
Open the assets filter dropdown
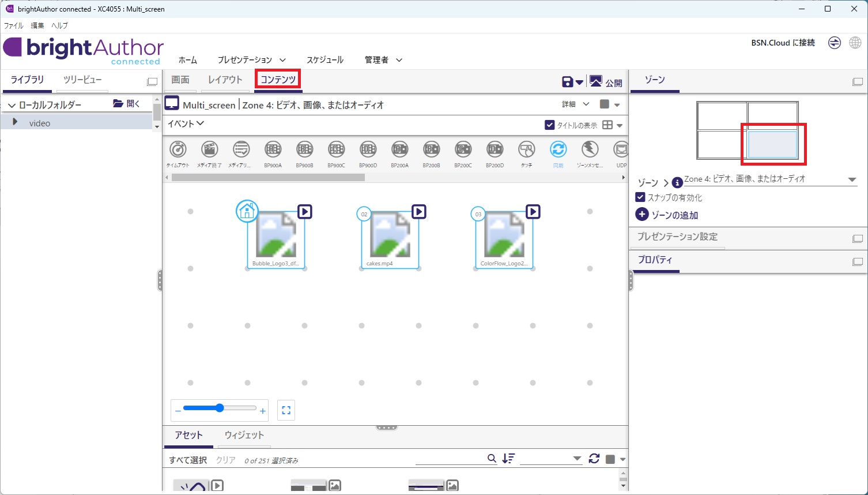577,459
